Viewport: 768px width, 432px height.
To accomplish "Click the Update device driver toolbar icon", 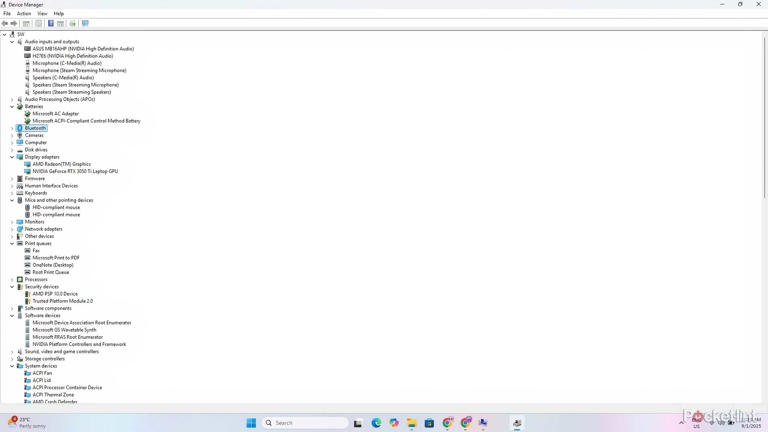I will (x=72, y=24).
